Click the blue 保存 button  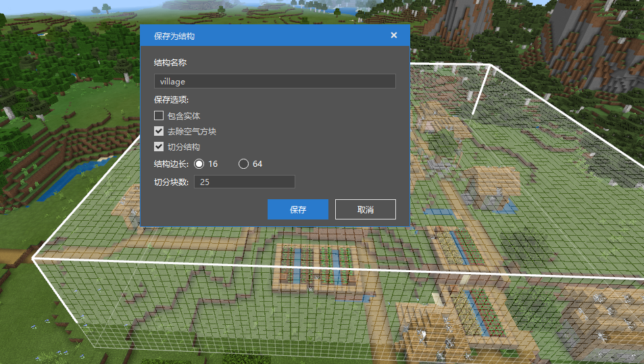(x=298, y=209)
